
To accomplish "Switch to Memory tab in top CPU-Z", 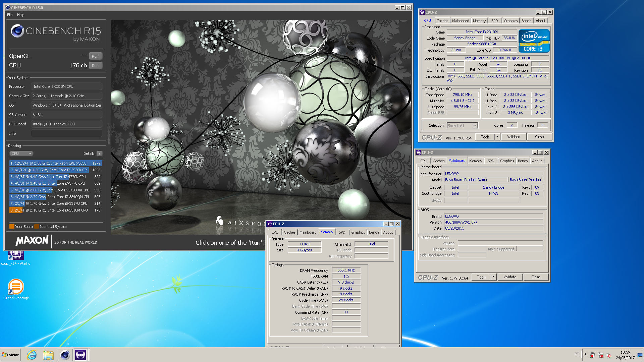I will click(479, 21).
